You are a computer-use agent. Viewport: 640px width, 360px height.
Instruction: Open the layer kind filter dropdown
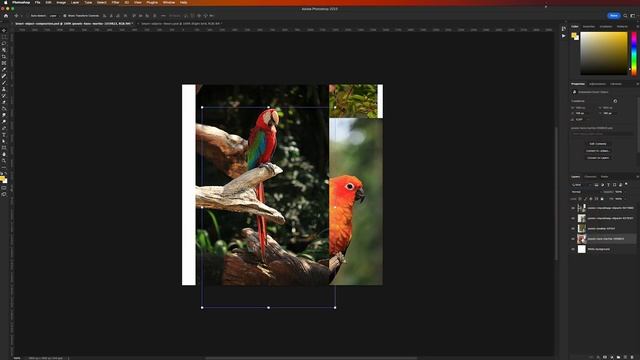tap(581, 185)
